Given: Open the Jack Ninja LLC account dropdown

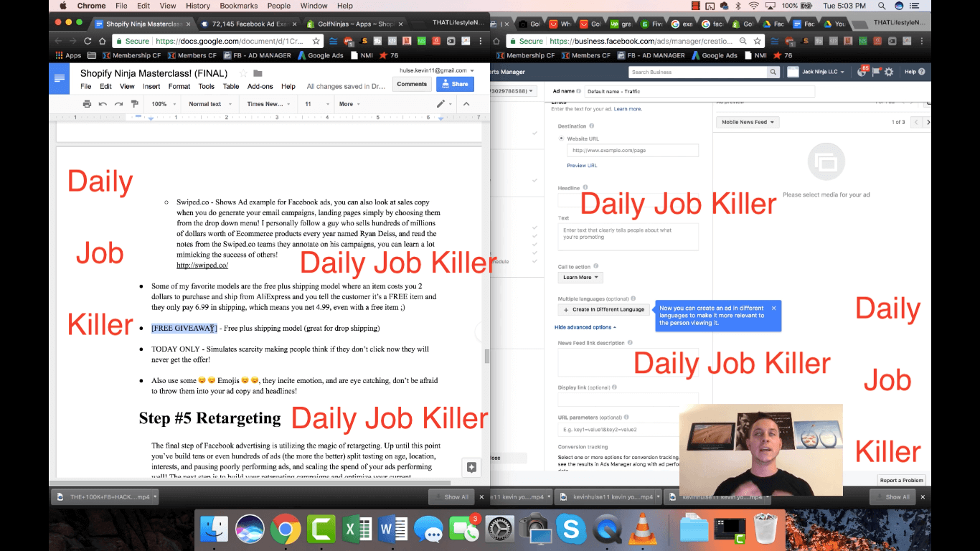Looking at the screenshot, I should coord(822,72).
